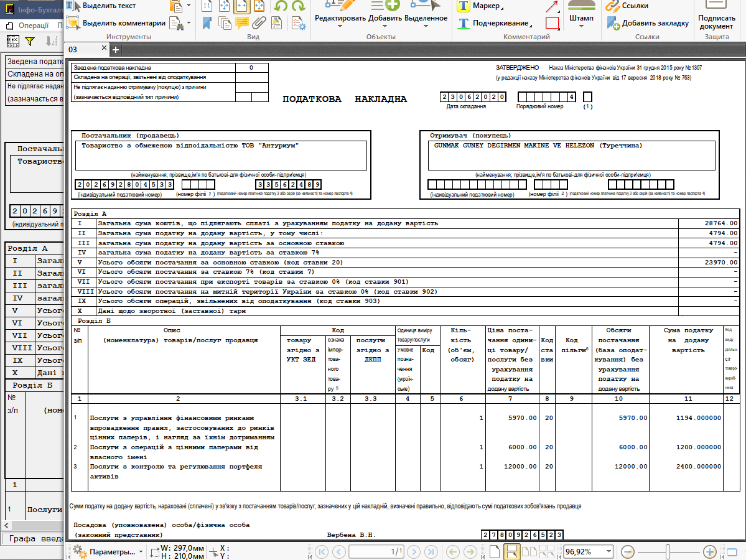The height and width of the screenshot is (560, 746).
Task: Choose the fit page view icon
Action: pyautogui.click(x=224, y=6)
